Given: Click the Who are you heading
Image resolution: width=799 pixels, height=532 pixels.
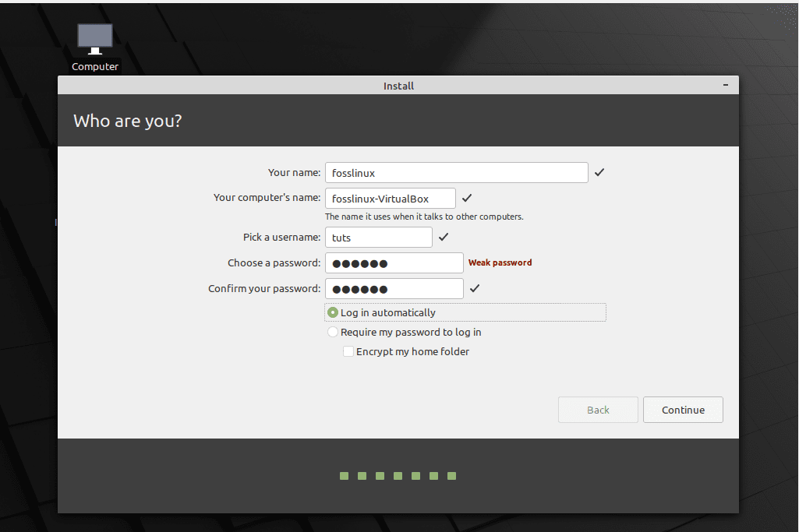Looking at the screenshot, I should click(127, 121).
